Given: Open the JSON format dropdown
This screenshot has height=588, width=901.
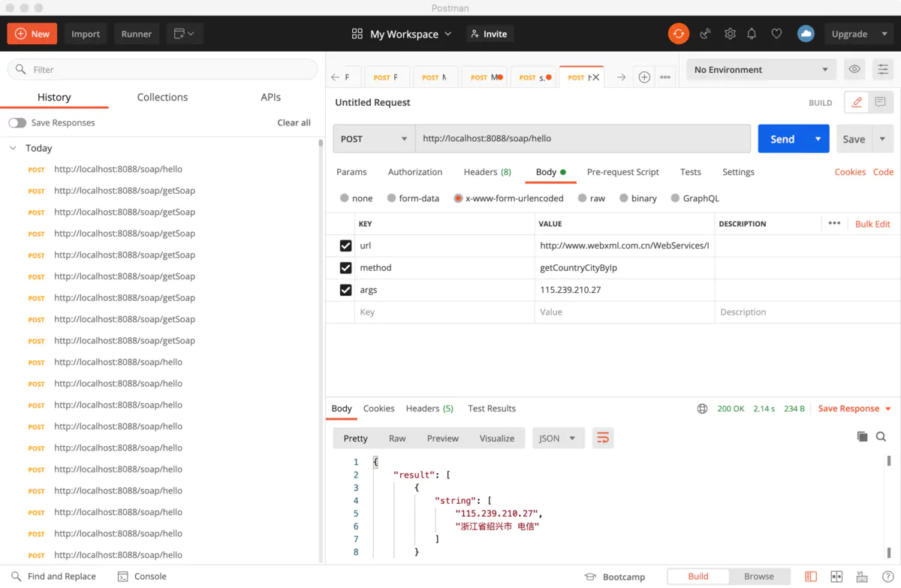Looking at the screenshot, I should (x=558, y=439).
